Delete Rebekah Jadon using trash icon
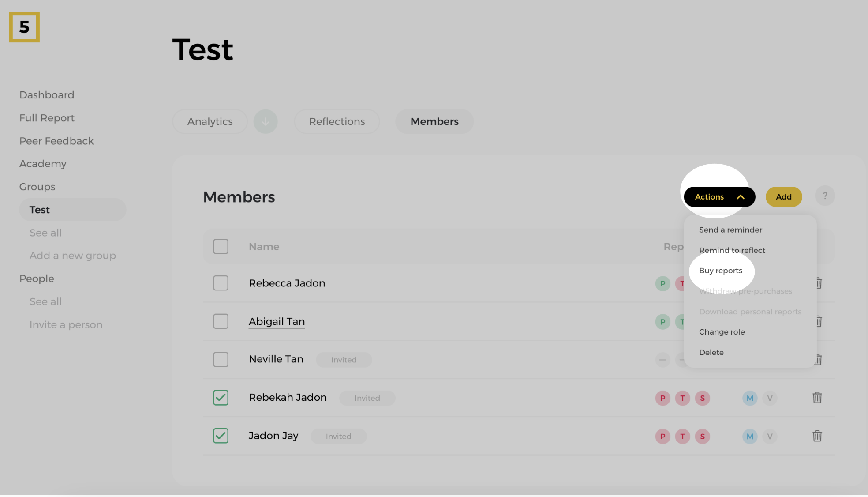The height and width of the screenshot is (497, 868). point(817,398)
